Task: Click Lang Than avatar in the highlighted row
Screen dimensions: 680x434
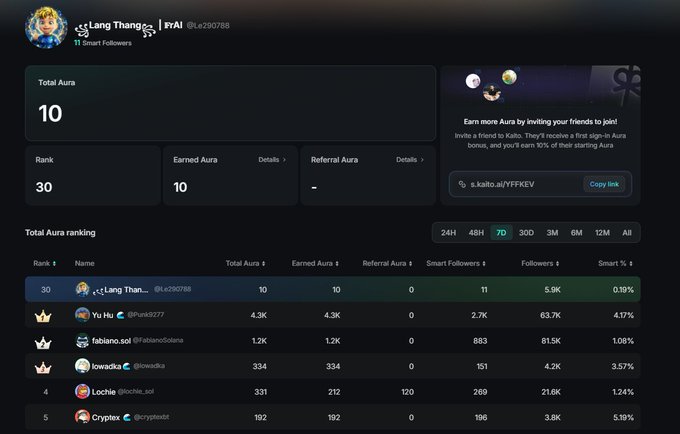Action: click(82, 289)
